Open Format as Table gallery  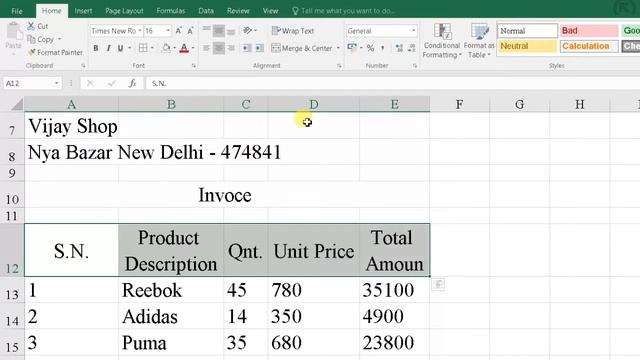479,40
